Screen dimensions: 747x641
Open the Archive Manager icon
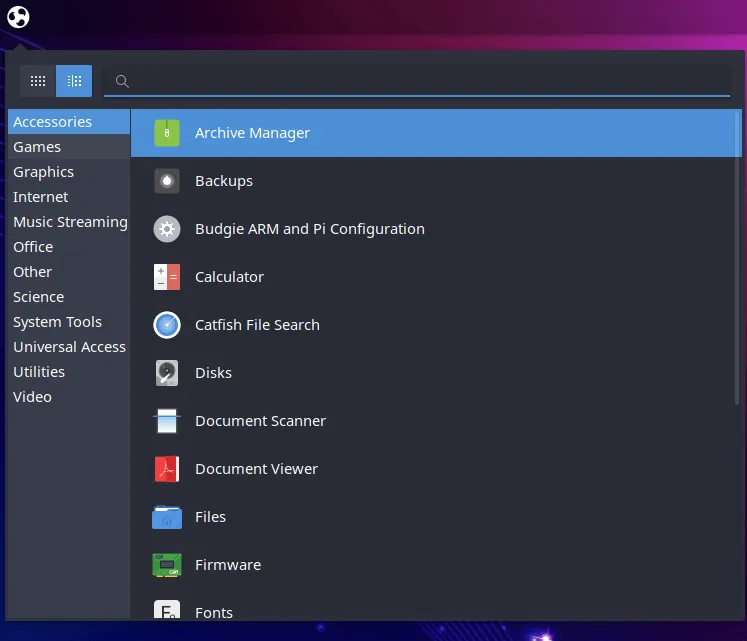click(167, 133)
